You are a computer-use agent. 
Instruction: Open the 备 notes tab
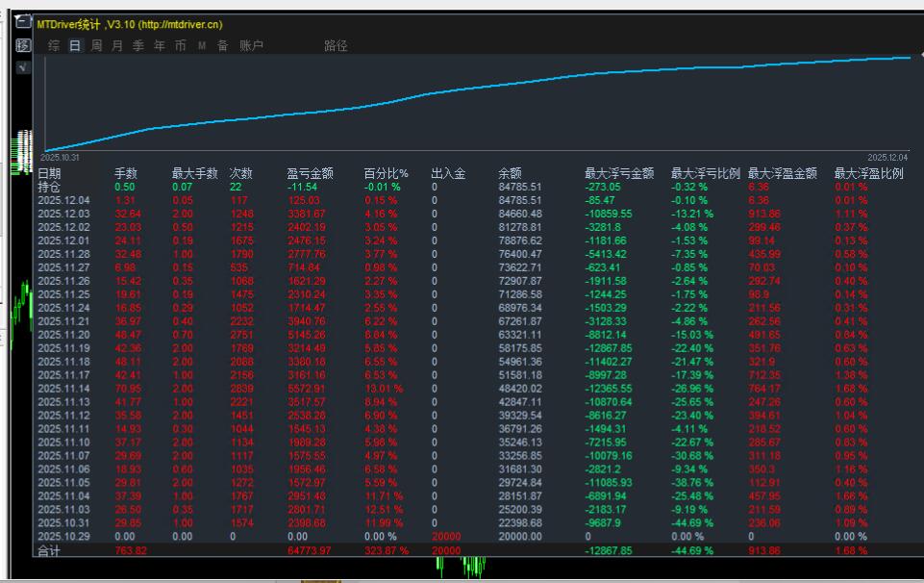point(223,45)
